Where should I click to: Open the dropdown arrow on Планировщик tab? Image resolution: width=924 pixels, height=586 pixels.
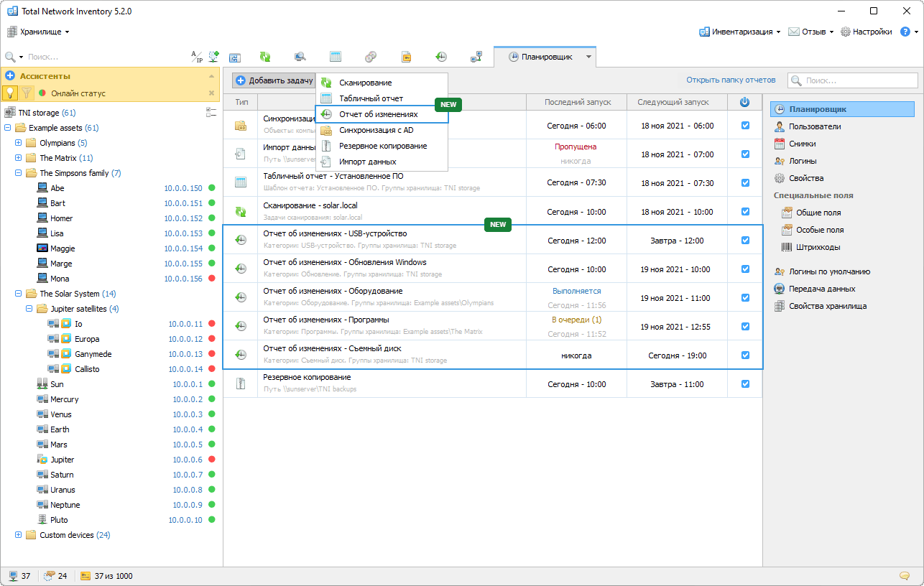(588, 57)
